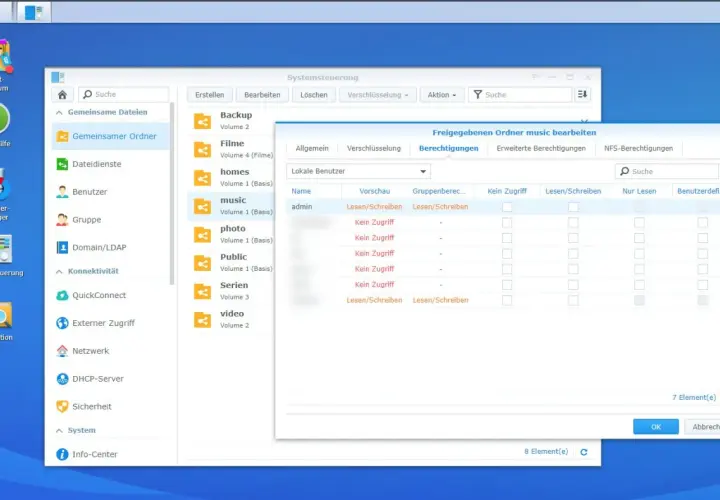Image resolution: width=720 pixels, height=500 pixels.
Task: Check Lesen/Schreiben in last user row
Action: click(573, 300)
